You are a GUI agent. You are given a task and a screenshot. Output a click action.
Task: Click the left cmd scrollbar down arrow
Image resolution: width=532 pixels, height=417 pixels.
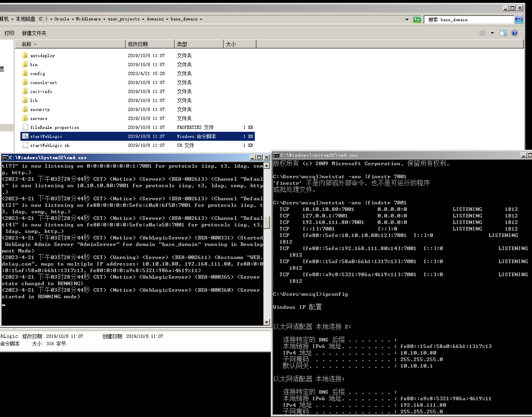point(266,322)
